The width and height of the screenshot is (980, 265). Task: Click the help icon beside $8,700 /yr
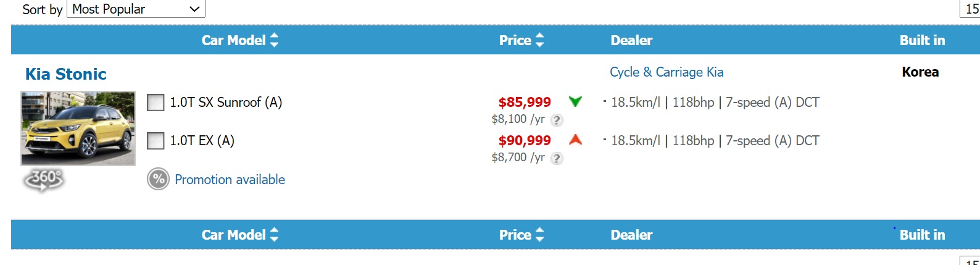(x=557, y=158)
